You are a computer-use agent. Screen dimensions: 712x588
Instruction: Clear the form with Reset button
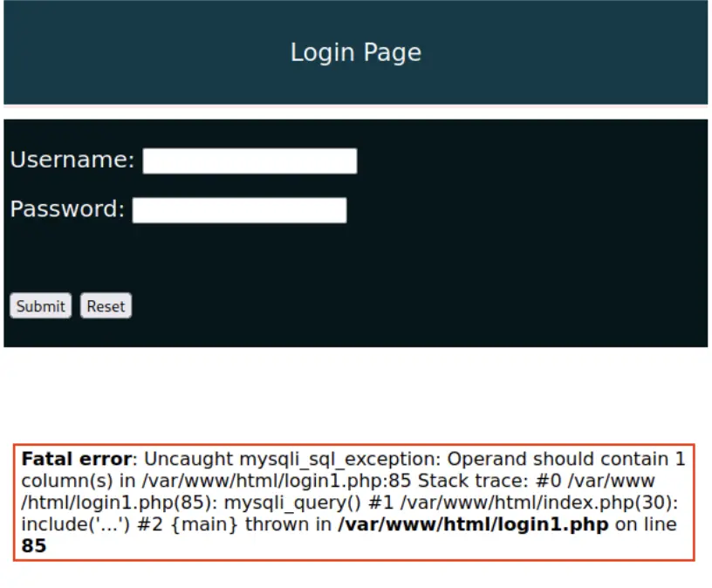[106, 306]
